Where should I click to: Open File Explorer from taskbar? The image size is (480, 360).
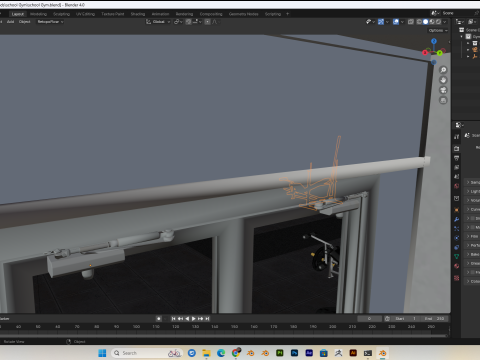click(x=206, y=353)
